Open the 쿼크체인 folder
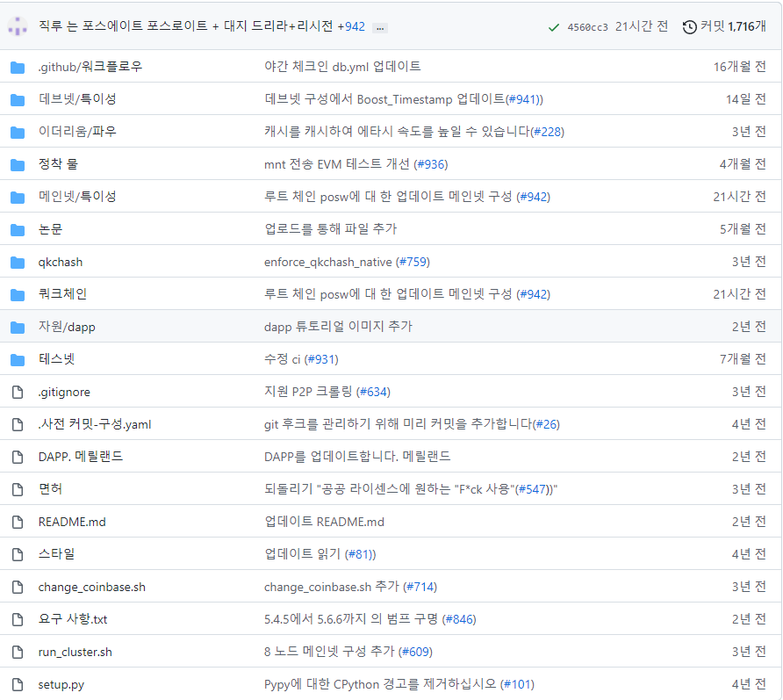The width and height of the screenshot is (783, 700). pyautogui.click(x=62, y=294)
